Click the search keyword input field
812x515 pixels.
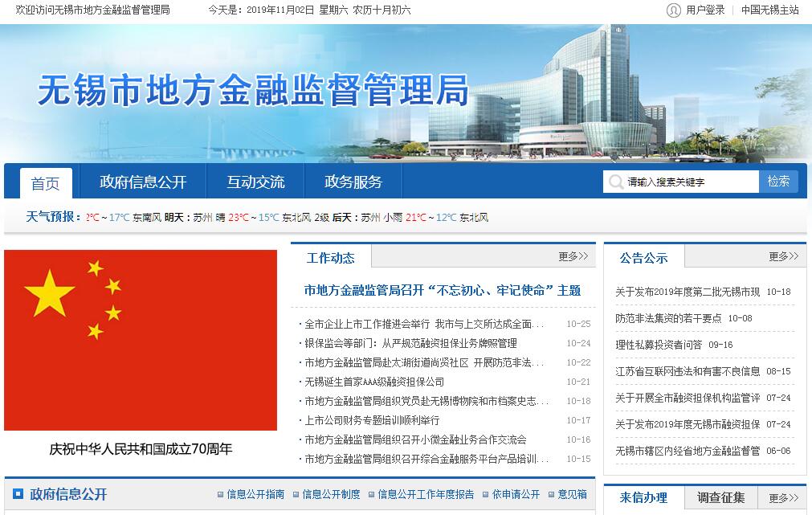pos(691,182)
